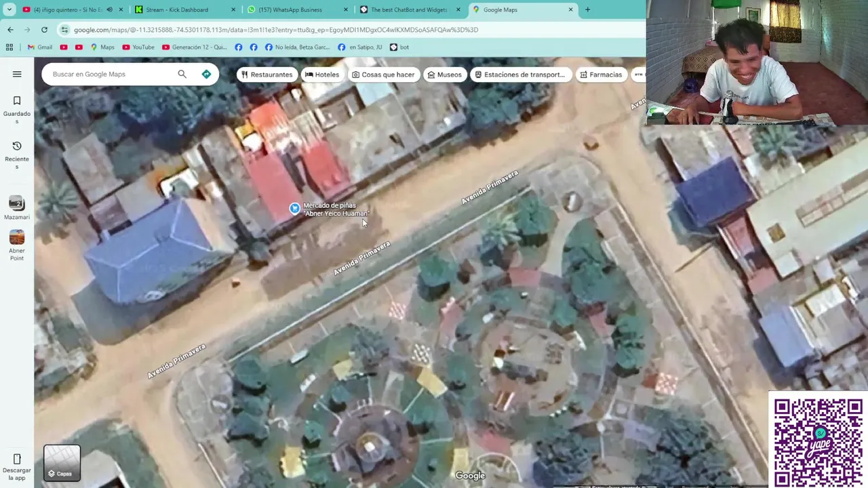868x488 pixels.
Task: Open site information icon in address bar
Action: (x=64, y=30)
